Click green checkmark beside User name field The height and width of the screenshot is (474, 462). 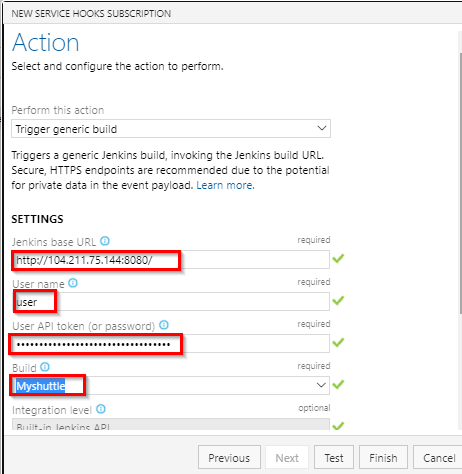point(338,301)
